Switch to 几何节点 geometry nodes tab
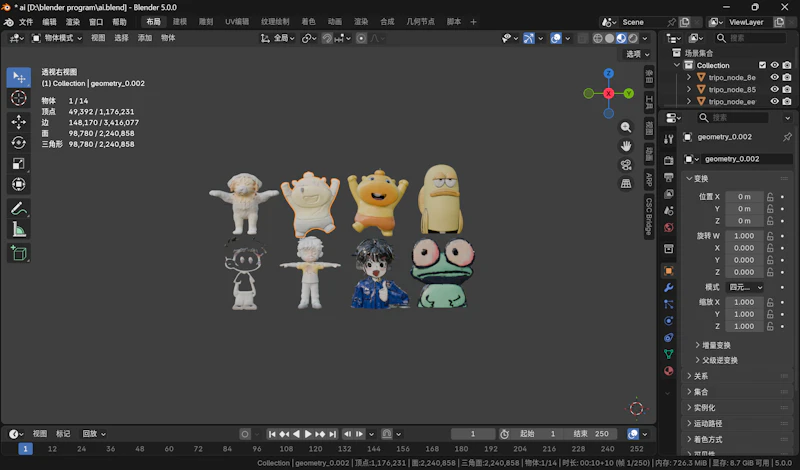Viewport: 800px width, 470px height. point(420,21)
